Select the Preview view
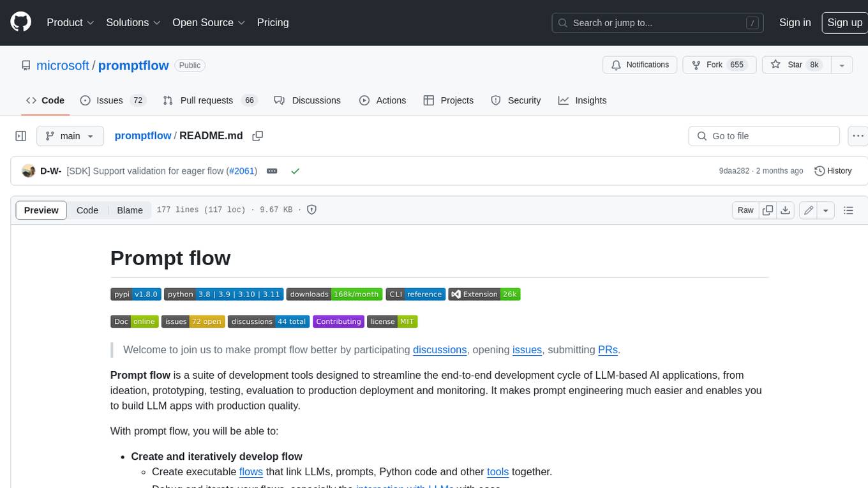Image resolution: width=868 pixels, height=488 pixels. pos(41,210)
